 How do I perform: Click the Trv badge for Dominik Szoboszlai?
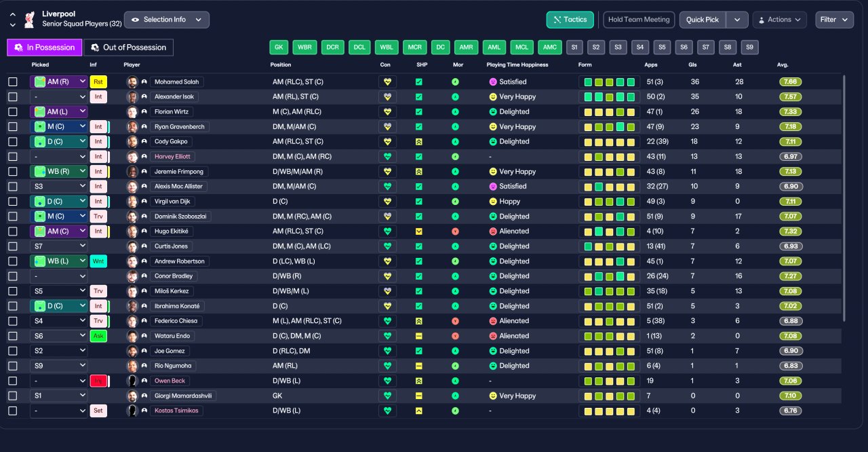pyautogui.click(x=98, y=216)
